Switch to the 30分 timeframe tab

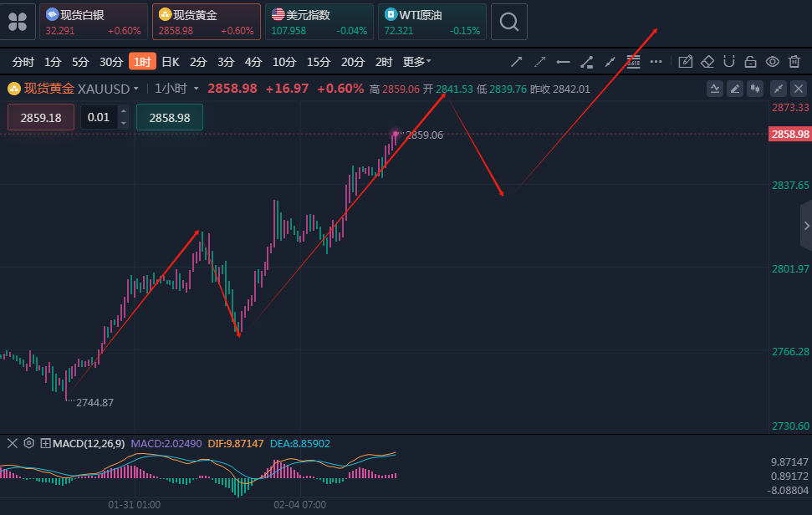[111, 62]
